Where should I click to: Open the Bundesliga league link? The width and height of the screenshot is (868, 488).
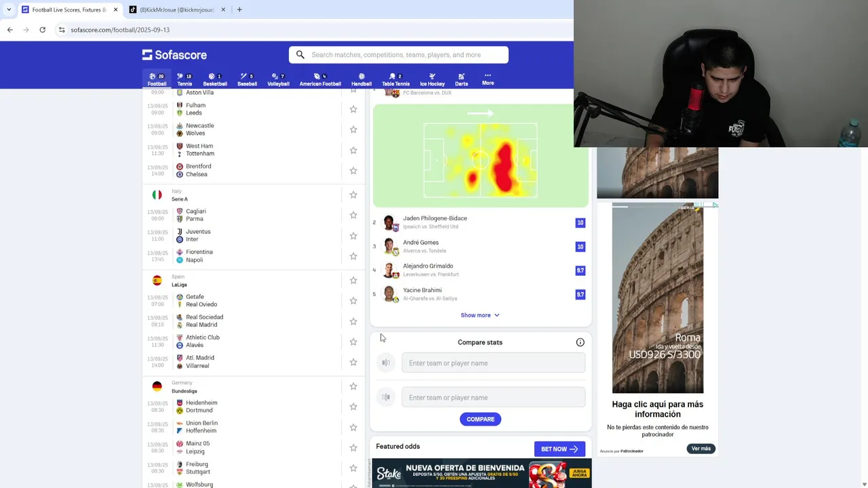coord(184,391)
